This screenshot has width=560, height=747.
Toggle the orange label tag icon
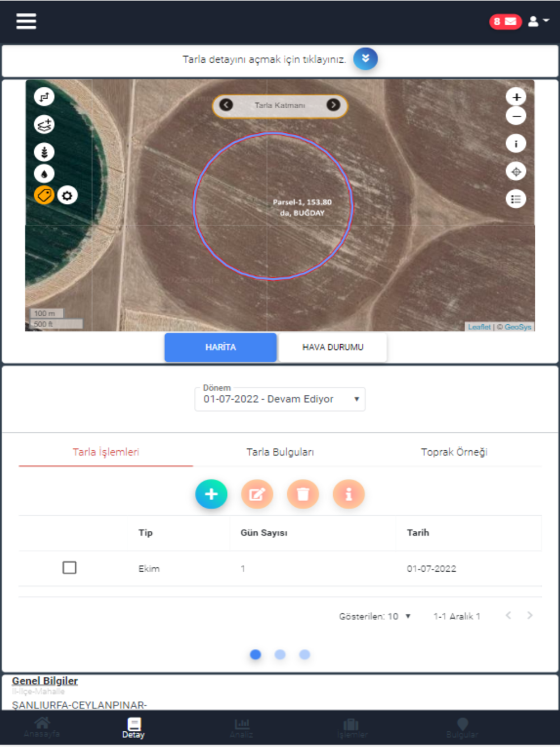[x=44, y=195]
